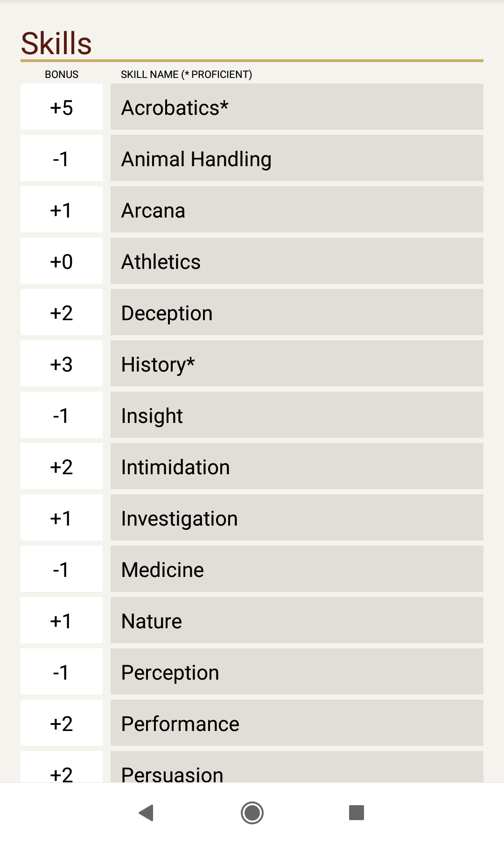Tap the History* proficient skill
The height and width of the screenshot is (843, 504).
(297, 364)
